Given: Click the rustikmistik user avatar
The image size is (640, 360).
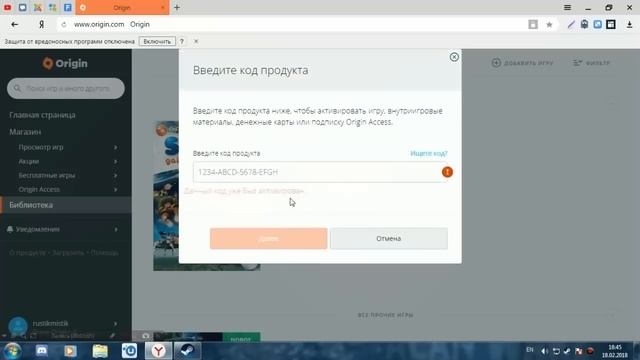Looking at the screenshot, I should point(18,326).
